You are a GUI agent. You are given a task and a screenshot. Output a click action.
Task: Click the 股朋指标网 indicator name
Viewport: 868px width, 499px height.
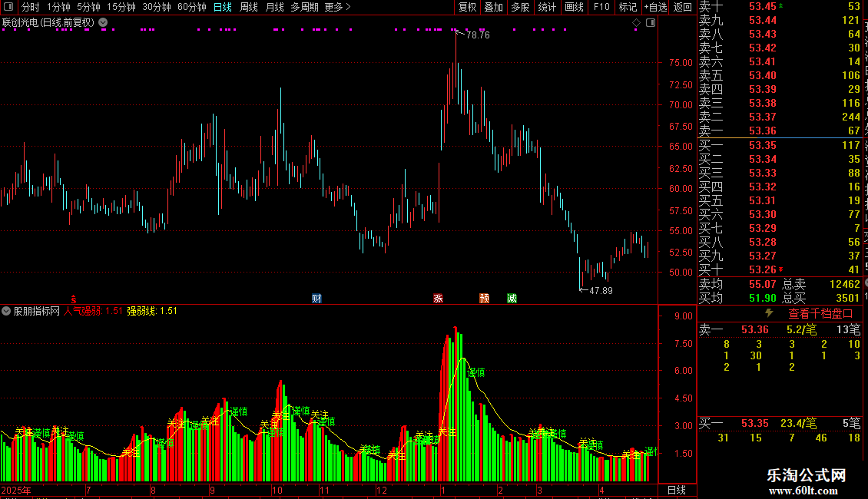click(37, 311)
